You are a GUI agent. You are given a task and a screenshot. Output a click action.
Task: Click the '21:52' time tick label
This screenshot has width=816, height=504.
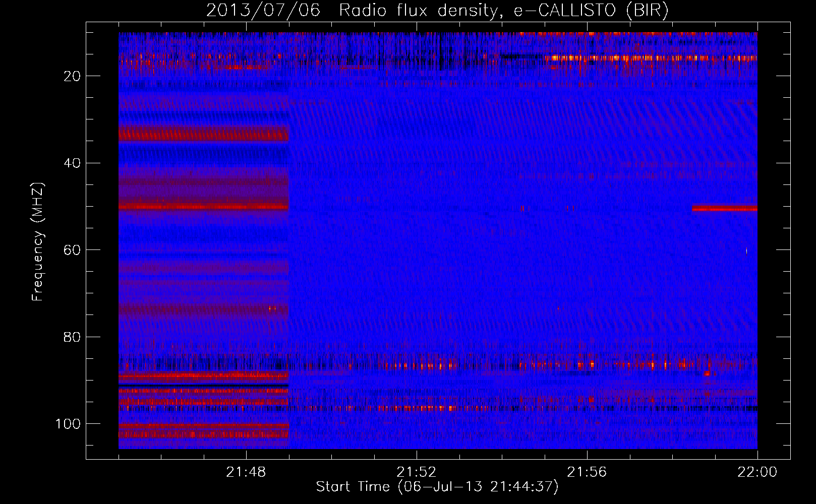pos(417,472)
